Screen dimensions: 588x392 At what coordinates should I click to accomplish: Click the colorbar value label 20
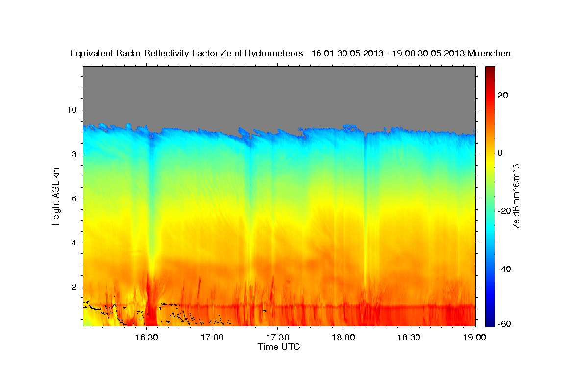[x=504, y=95]
